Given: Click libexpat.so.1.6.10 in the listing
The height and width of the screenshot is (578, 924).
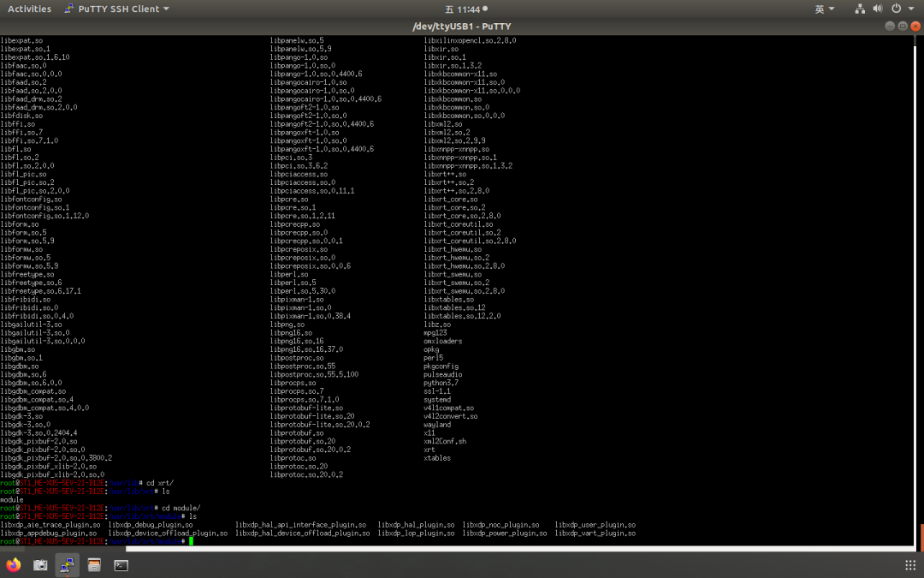Looking at the screenshot, I should (35, 57).
